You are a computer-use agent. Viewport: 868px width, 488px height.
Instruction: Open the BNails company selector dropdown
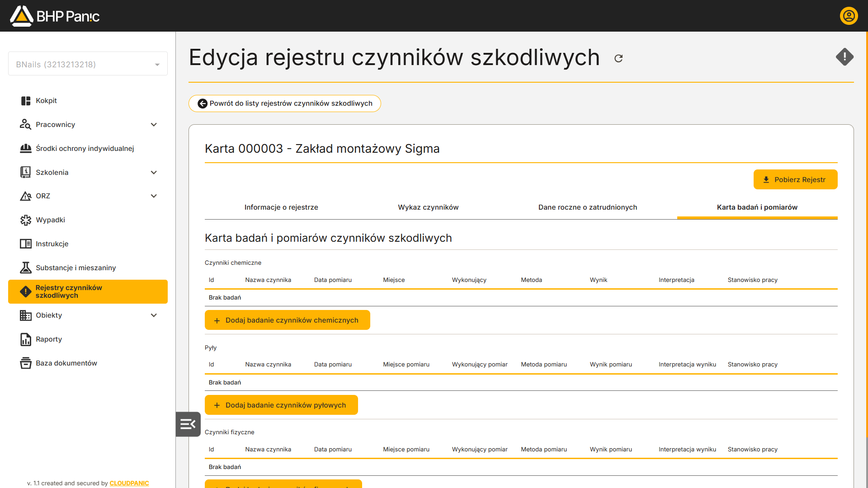click(88, 64)
